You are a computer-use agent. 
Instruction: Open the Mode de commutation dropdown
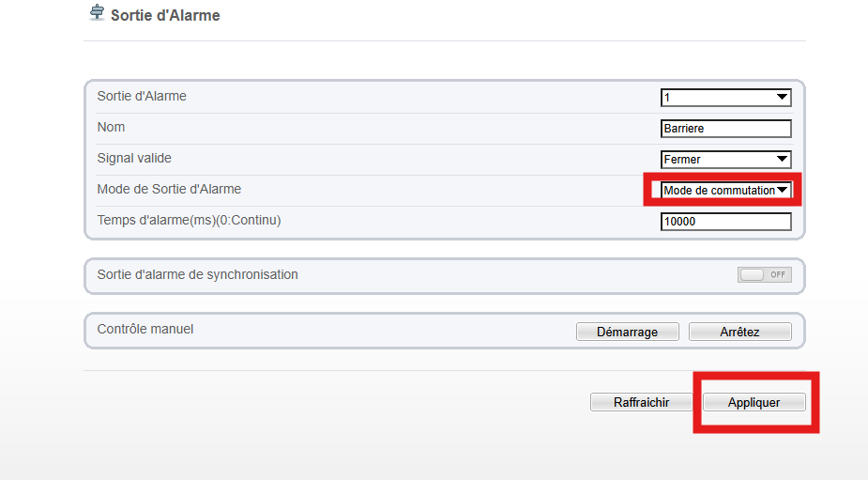tap(725, 190)
